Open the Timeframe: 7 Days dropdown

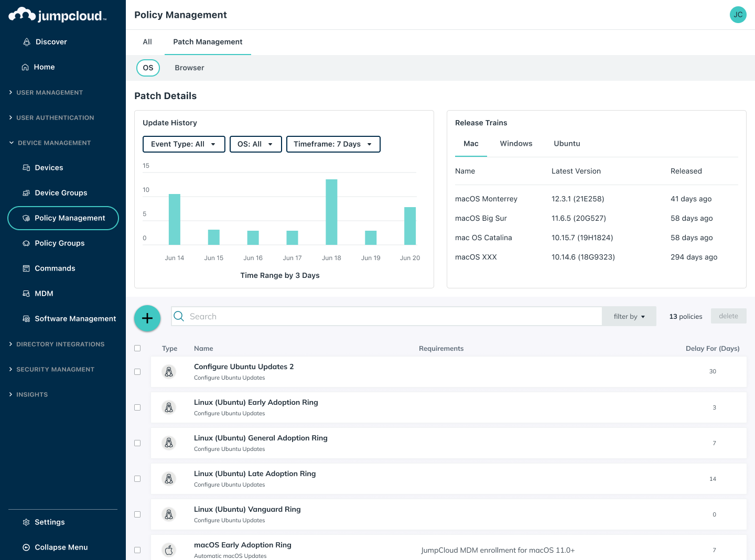coord(333,144)
